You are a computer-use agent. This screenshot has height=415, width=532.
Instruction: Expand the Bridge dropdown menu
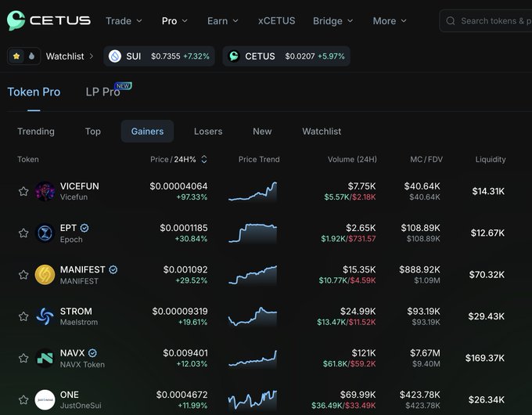click(x=333, y=21)
